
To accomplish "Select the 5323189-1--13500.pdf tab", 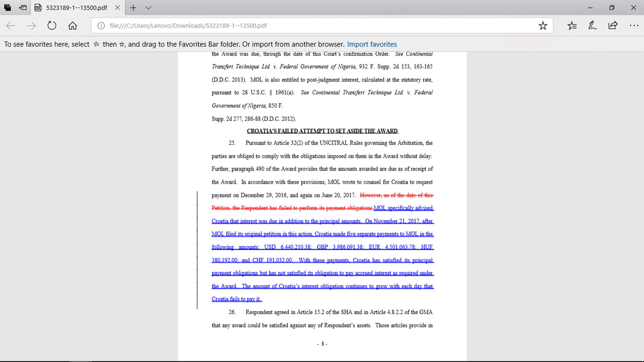I will pyautogui.click(x=76, y=8).
